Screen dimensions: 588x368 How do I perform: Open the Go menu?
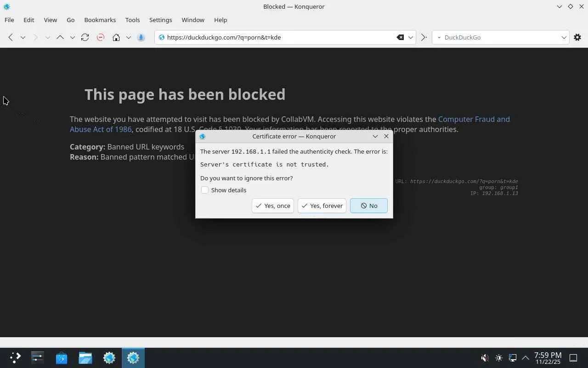pos(71,20)
